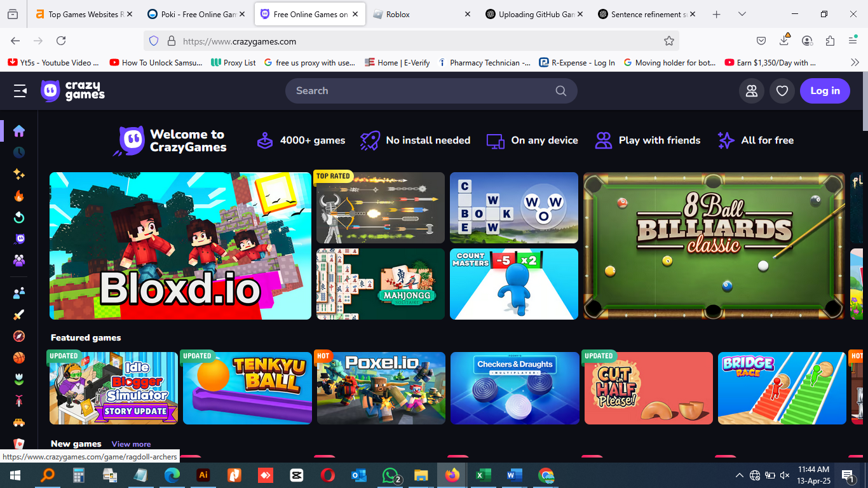Open the Firefox downloads icon
The height and width of the screenshot is (488, 868).
(x=784, y=40)
